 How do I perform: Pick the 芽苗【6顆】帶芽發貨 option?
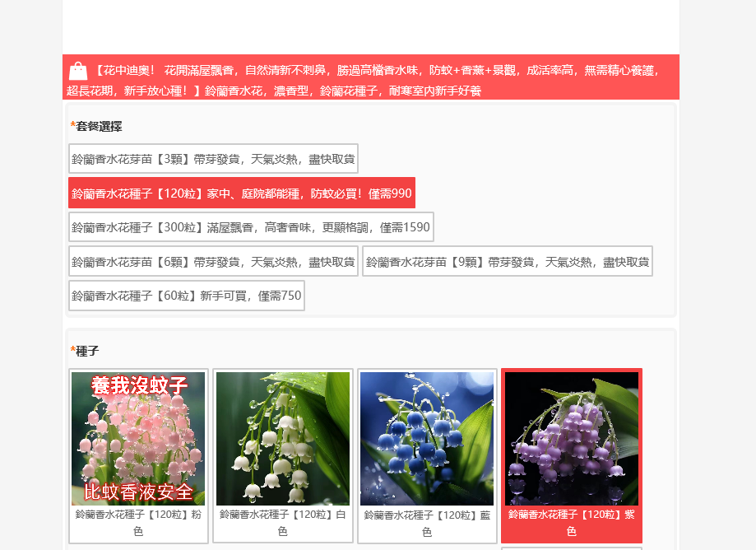(x=213, y=262)
